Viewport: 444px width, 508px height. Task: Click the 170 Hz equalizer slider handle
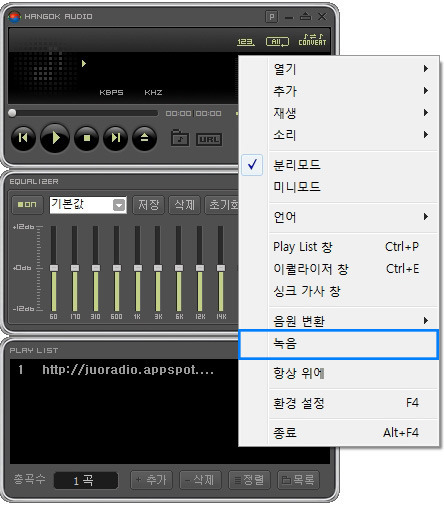75,268
